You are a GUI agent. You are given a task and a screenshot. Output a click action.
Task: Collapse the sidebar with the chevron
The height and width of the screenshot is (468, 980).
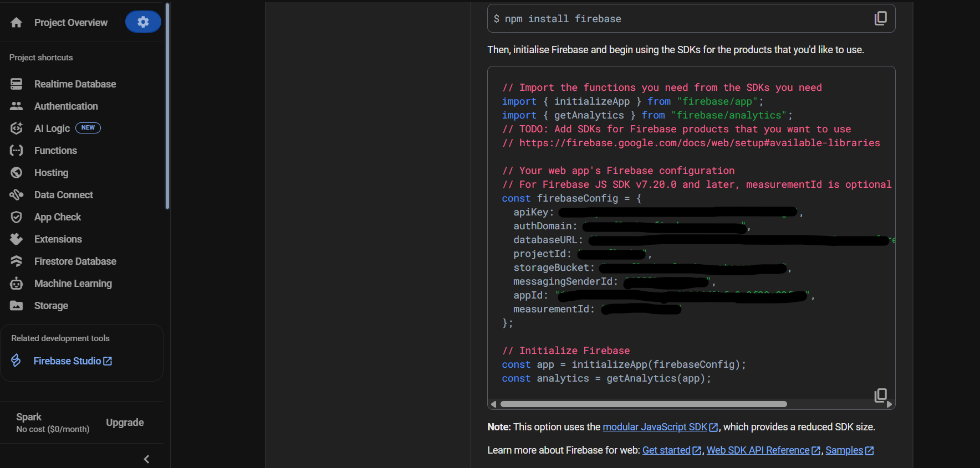point(146,459)
